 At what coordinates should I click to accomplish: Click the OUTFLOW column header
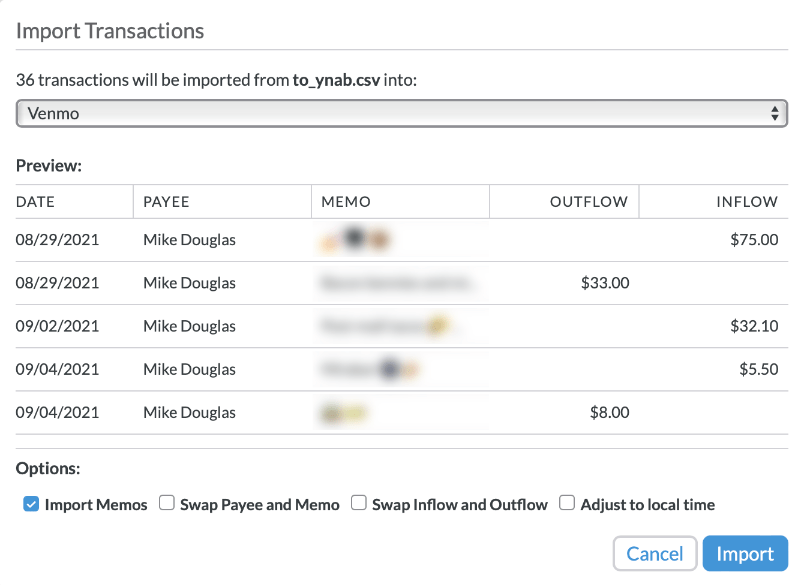589,201
